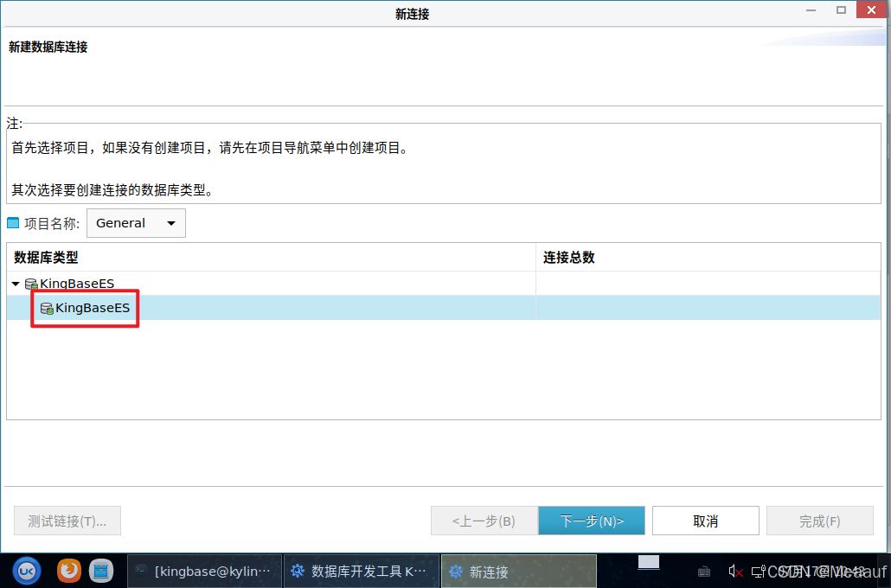The width and height of the screenshot is (891, 588).
Task: Click the blue project icon beside 项目名称
Action: (13, 223)
